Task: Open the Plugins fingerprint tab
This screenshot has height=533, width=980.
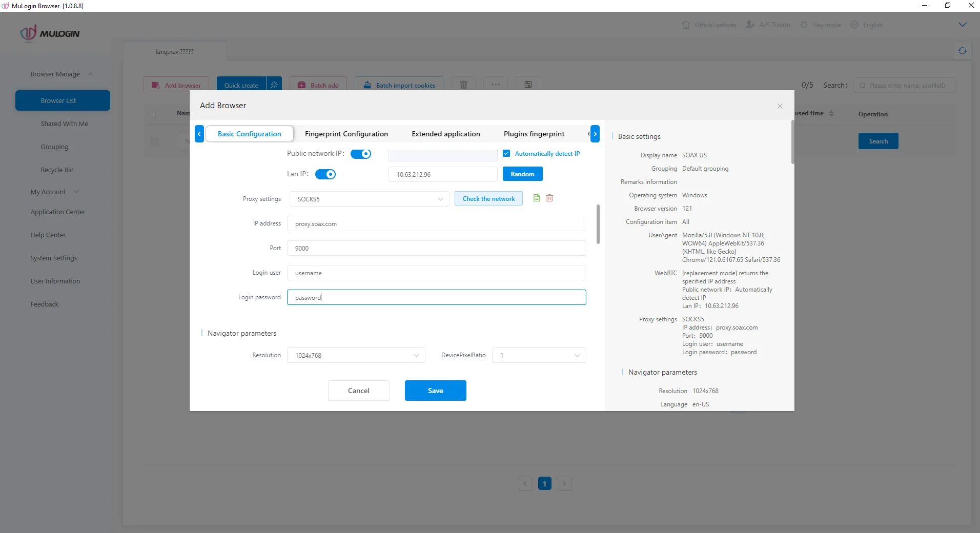Action: [534, 134]
